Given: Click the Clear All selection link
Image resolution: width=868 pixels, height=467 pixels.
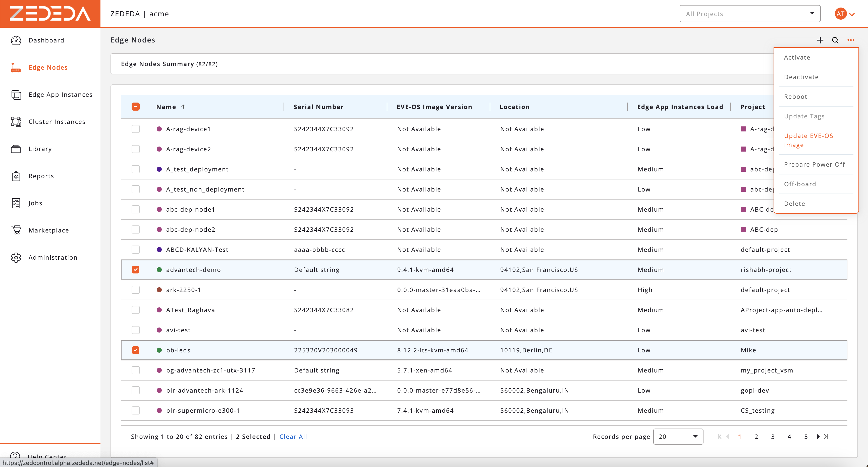Looking at the screenshot, I should point(293,436).
